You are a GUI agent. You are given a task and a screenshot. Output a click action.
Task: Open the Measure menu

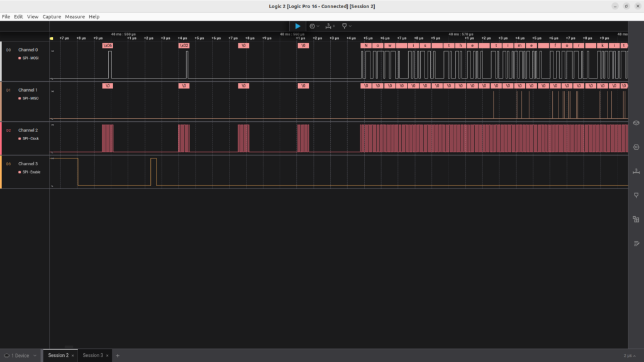click(x=75, y=17)
